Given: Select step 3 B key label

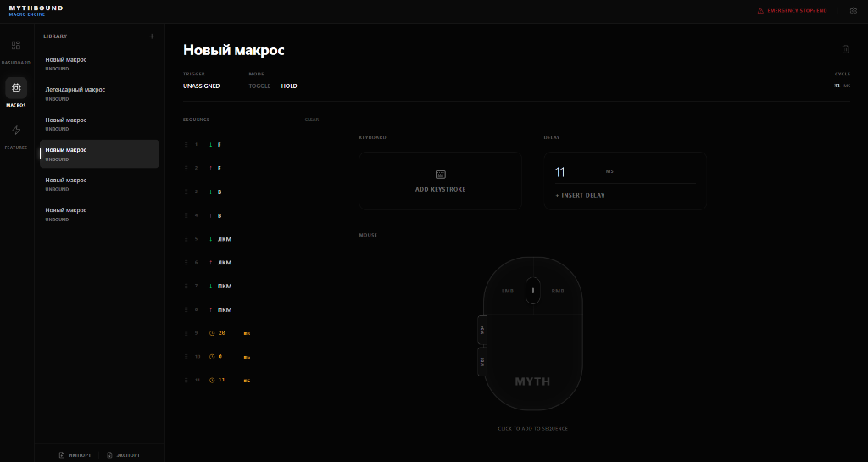Looking at the screenshot, I should (x=220, y=192).
